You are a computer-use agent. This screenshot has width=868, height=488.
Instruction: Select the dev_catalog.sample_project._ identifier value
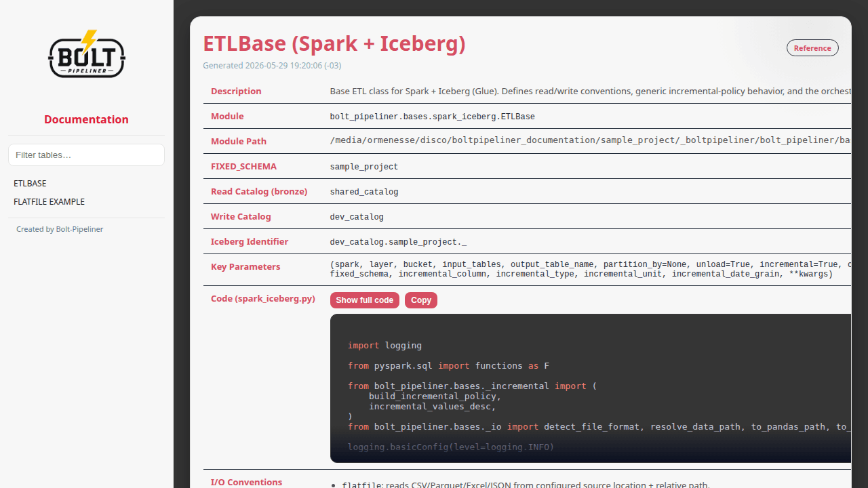[398, 242]
